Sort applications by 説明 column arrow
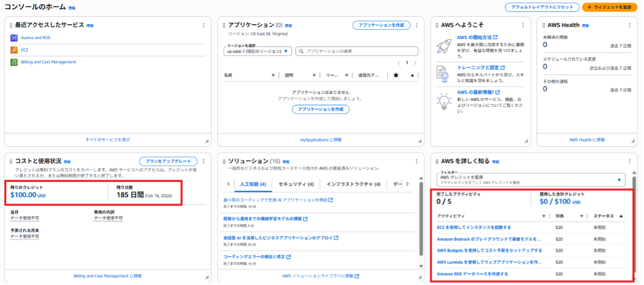644x285 pixels. pos(314,76)
